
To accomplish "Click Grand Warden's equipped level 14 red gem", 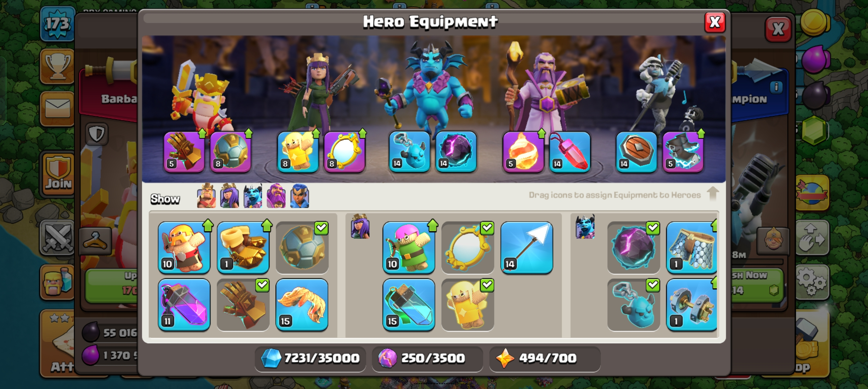I will pyautogui.click(x=570, y=152).
